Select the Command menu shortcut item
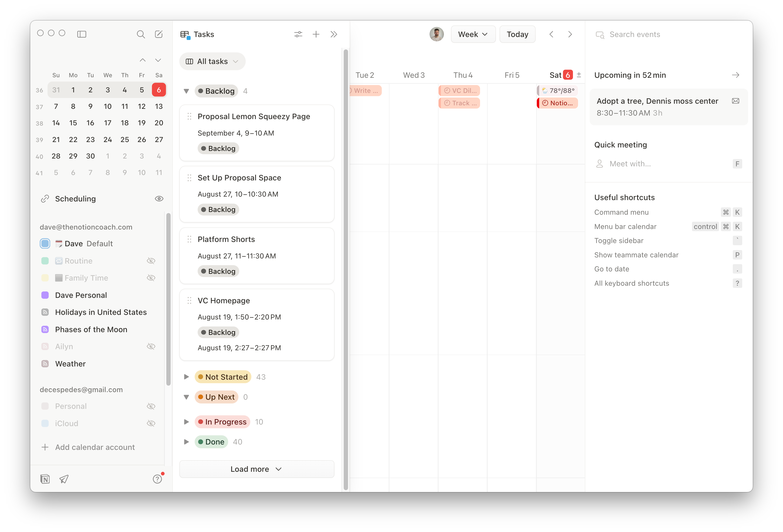Viewport: 783px width, 532px height. tap(621, 212)
